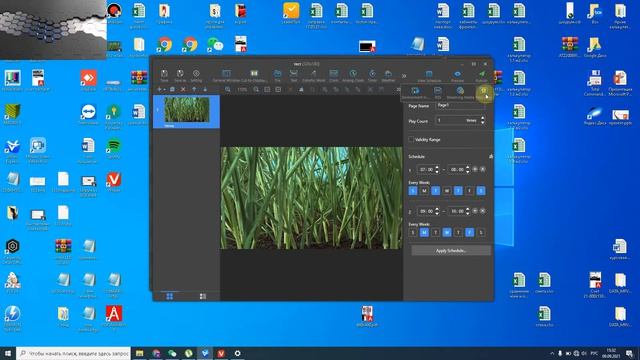The height and width of the screenshot is (360, 640).
Task: Click the Save as toolbar icon
Action: (x=180, y=75)
